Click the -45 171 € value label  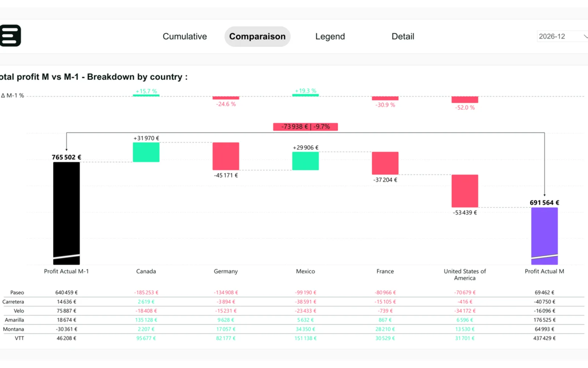click(x=226, y=176)
